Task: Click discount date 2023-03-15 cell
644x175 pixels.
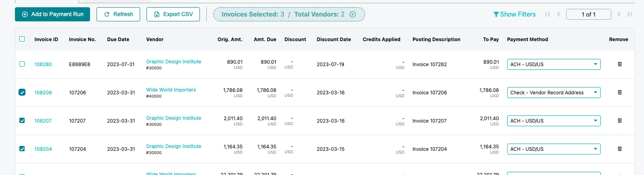Action: point(330,149)
